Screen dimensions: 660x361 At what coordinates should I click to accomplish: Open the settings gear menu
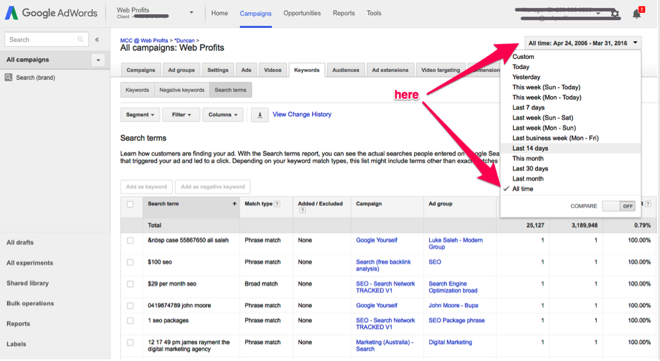point(615,13)
